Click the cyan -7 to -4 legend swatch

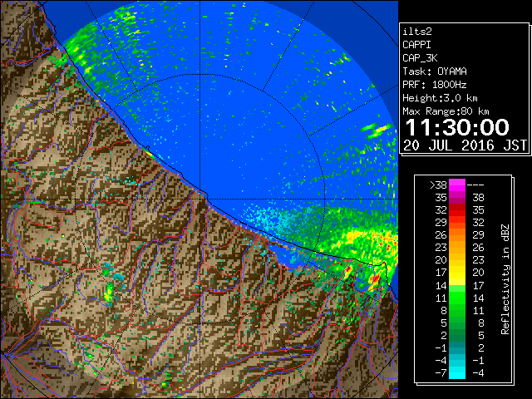457,372
